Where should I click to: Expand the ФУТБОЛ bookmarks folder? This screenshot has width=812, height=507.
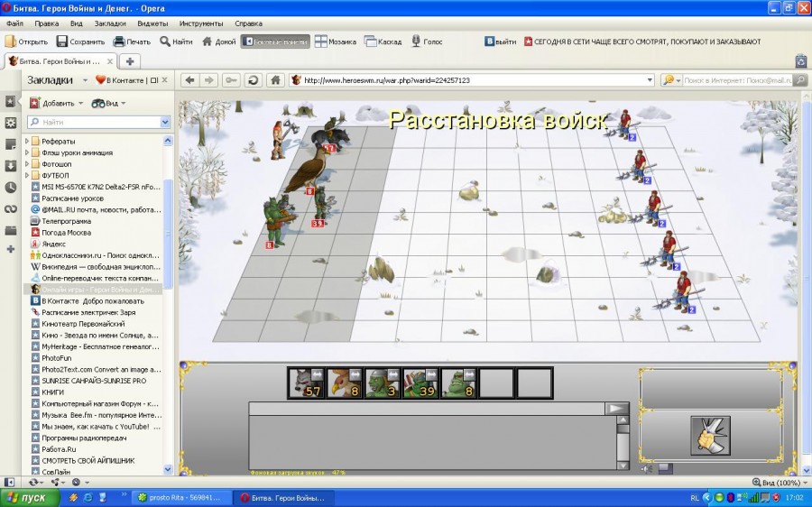coord(27,175)
